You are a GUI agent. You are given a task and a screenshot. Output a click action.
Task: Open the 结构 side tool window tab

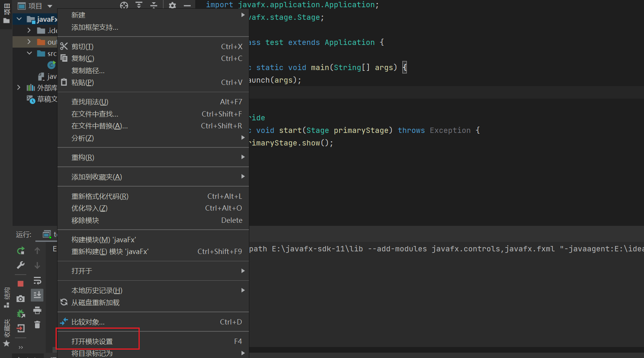click(6, 298)
